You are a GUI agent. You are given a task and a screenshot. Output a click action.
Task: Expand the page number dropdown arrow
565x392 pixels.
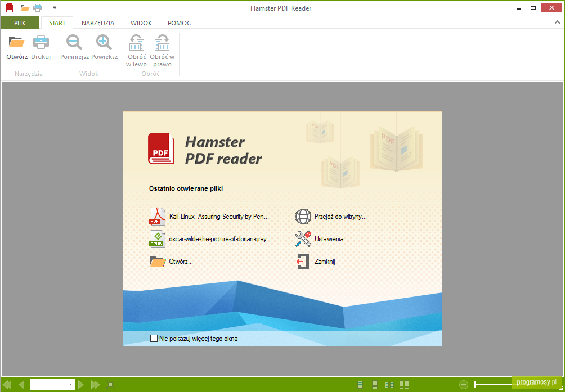click(x=71, y=385)
